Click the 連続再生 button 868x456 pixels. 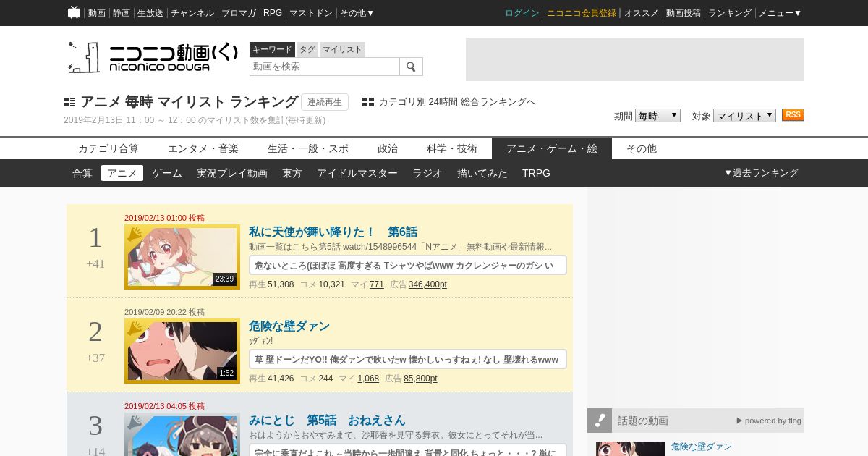pos(325,102)
